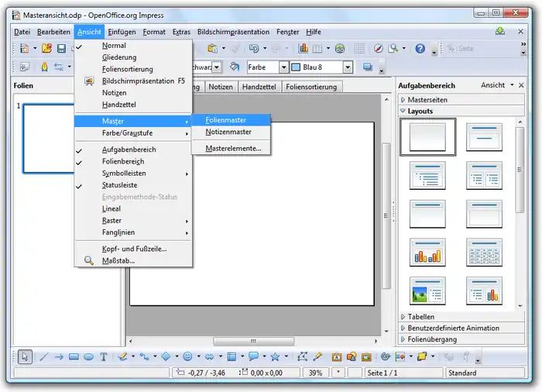
Task: Switch to the Notizen tab
Action: pos(221,87)
